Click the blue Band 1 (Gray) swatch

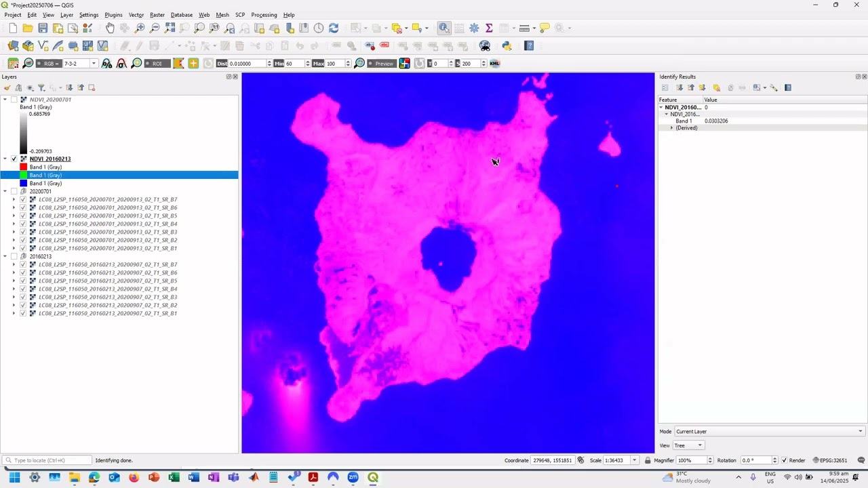click(x=24, y=183)
